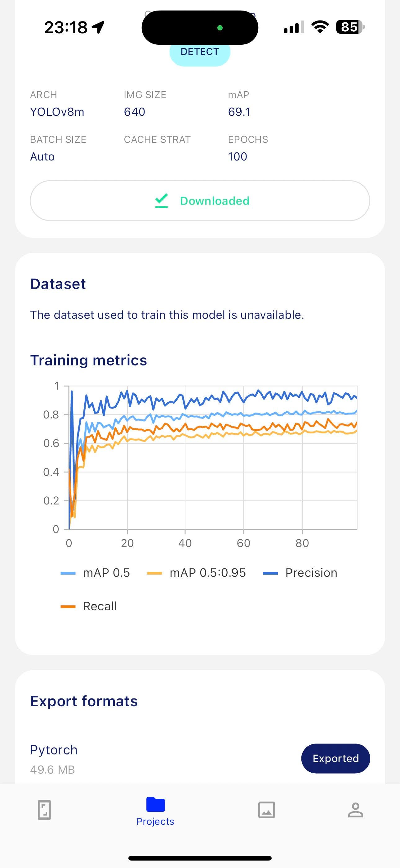Open the Projects folder tab

pos(155,811)
